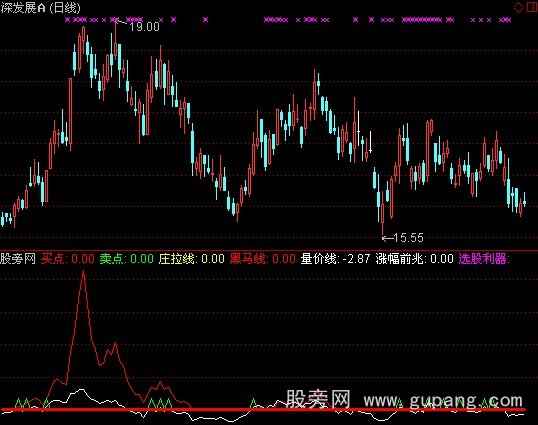The image size is (538, 425).
Task: Select the 19.00 high price label
Action: 144,27
